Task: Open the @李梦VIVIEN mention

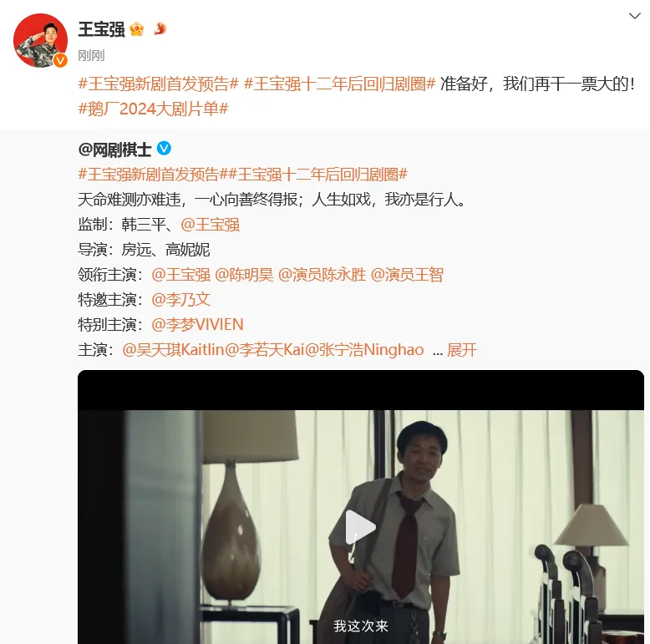Action: click(x=197, y=325)
